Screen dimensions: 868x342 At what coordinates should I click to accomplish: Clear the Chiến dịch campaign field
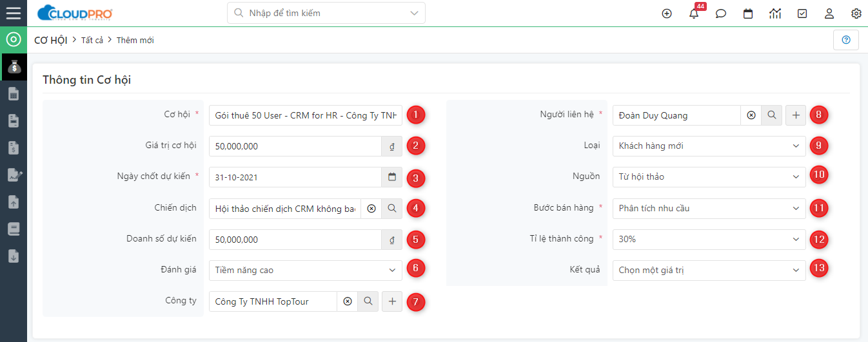pyautogui.click(x=371, y=209)
